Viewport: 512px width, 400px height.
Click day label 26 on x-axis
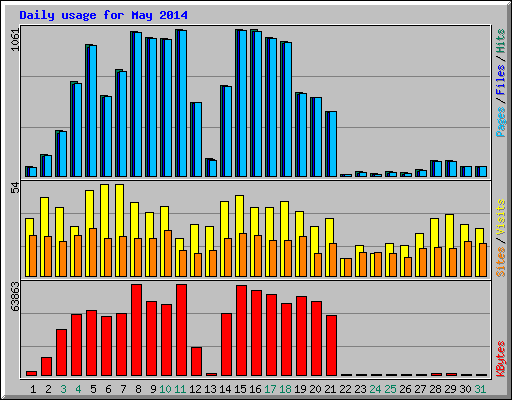pos(405,389)
